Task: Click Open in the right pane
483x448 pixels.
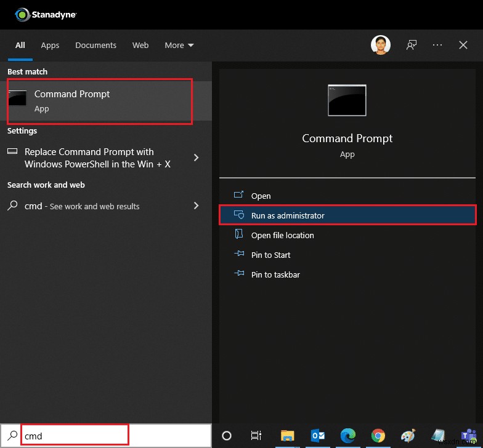Action: (261, 196)
